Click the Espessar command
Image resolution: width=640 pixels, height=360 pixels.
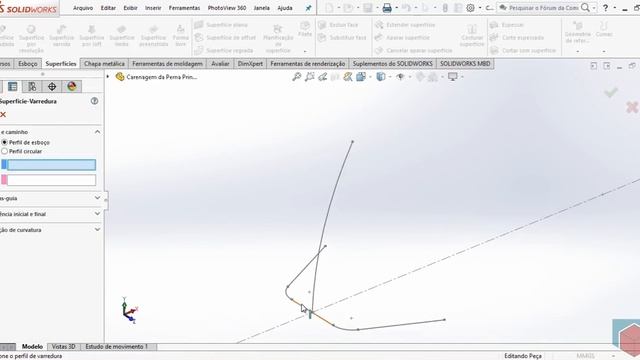(507, 25)
